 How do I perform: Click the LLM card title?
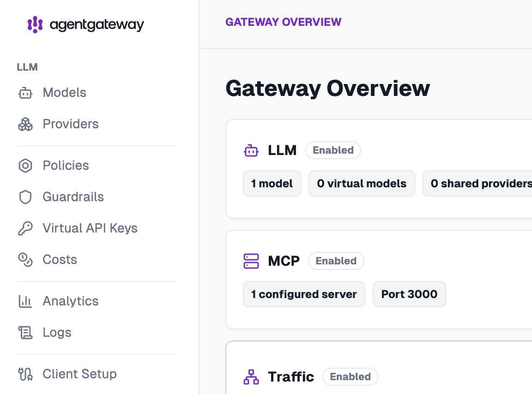coord(282,150)
